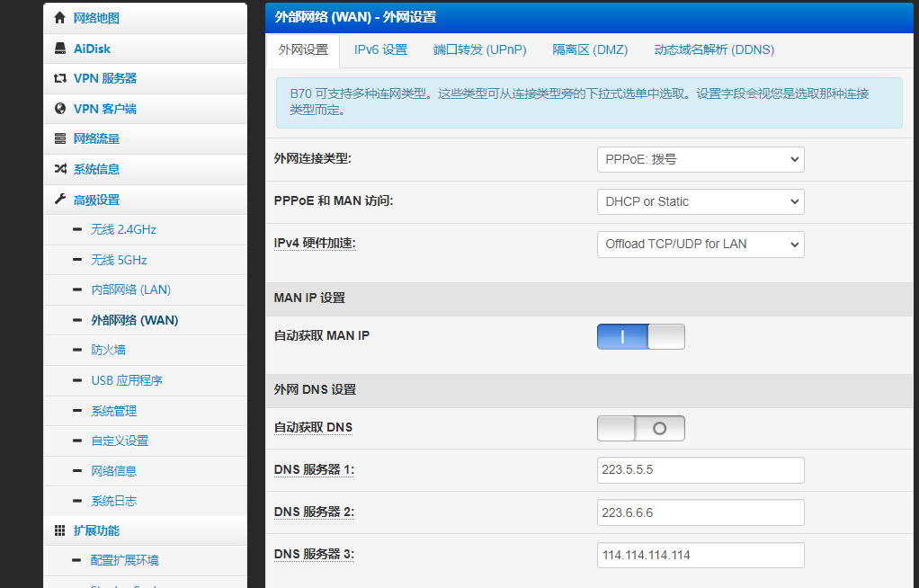
Task: Open the IPv4 硬件加速 dropdown
Action: tap(700, 245)
